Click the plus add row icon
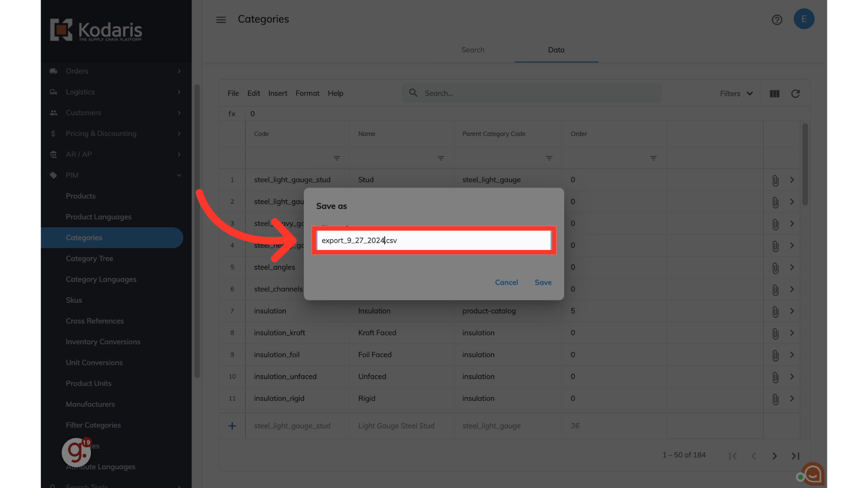 (x=232, y=426)
